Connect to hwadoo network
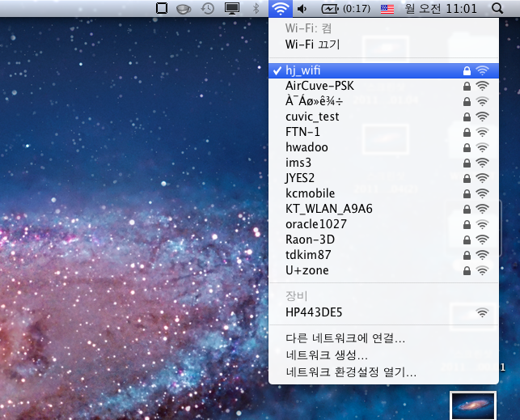The width and height of the screenshot is (520, 420). (x=383, y=147)
